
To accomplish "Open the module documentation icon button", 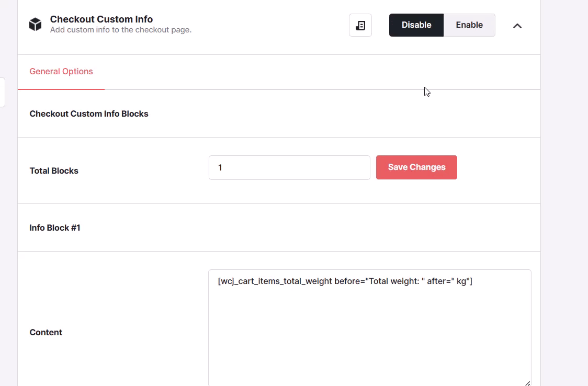I will pos(360,25).
